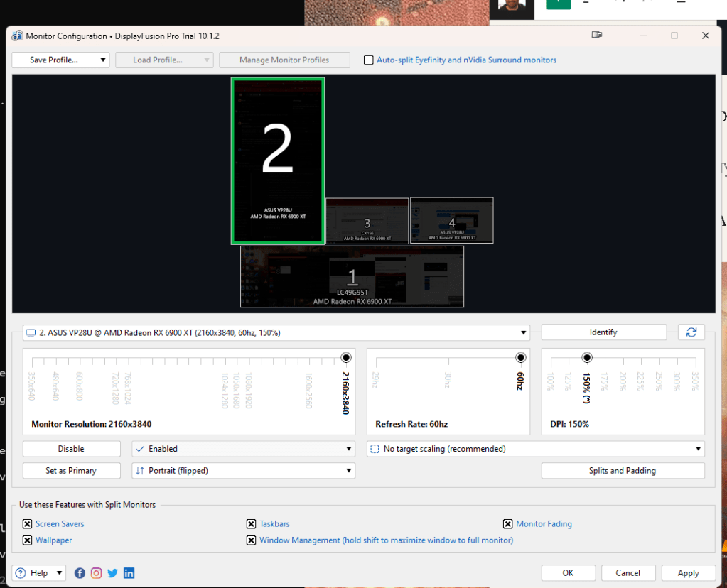Toggle Monitor Fading checkbox
Viewport: 727px width, 588px height.
[507, 523]
